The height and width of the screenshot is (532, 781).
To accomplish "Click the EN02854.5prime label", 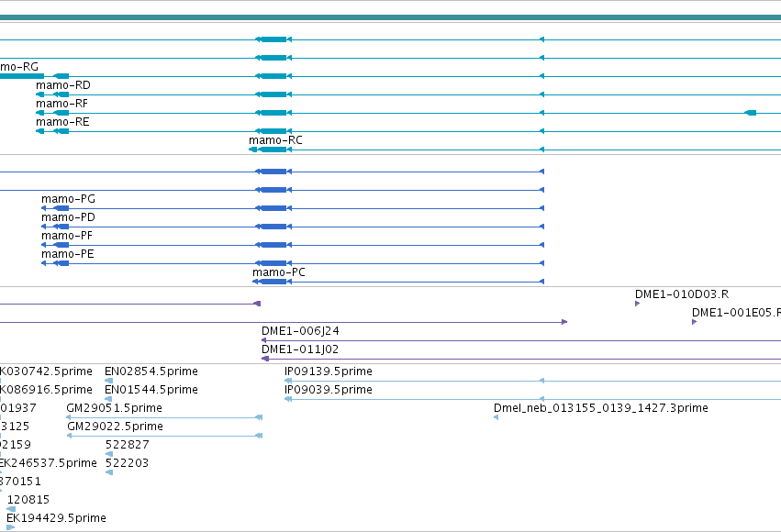I will click(x=151, y=371).
